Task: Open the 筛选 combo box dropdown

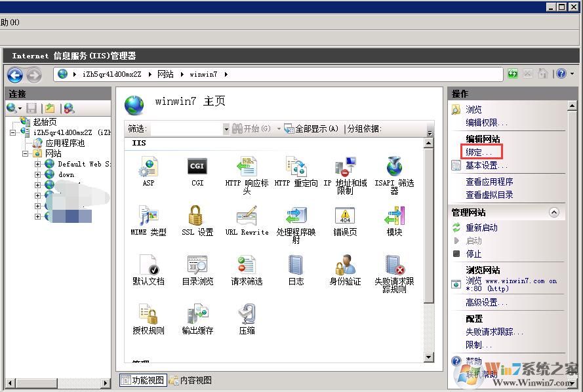Action: 226,129
